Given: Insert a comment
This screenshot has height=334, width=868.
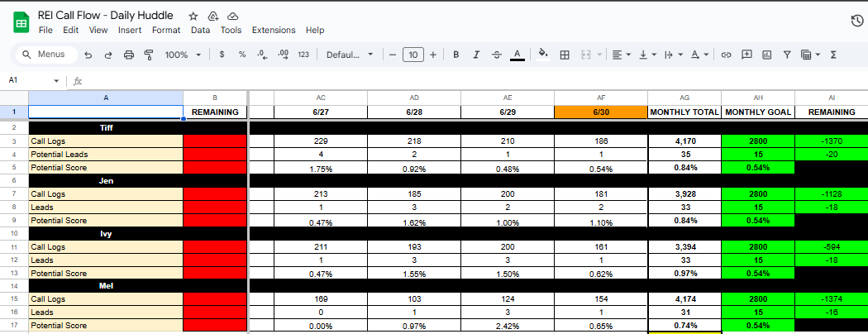Looking at the screenshot, I should pos(746,55).
